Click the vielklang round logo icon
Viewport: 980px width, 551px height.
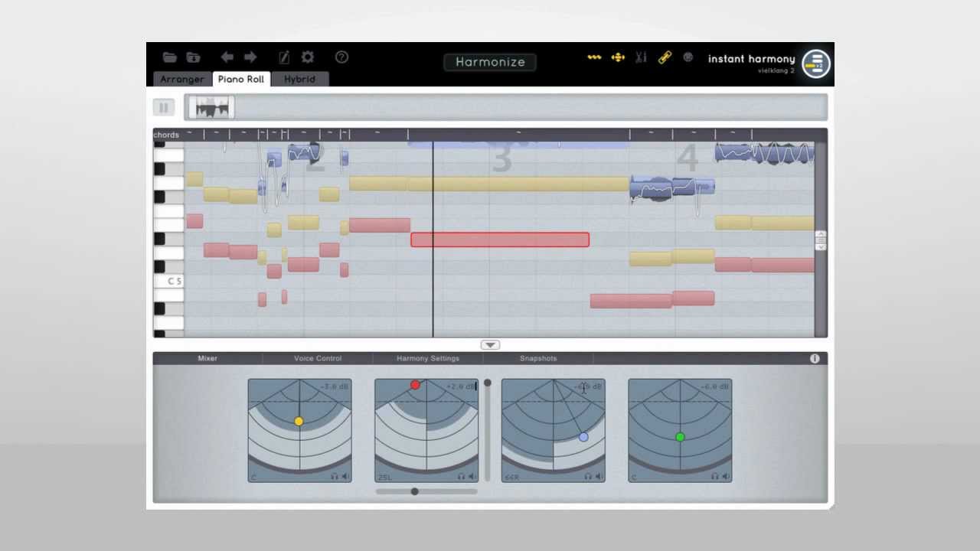[x=816, y=64]
